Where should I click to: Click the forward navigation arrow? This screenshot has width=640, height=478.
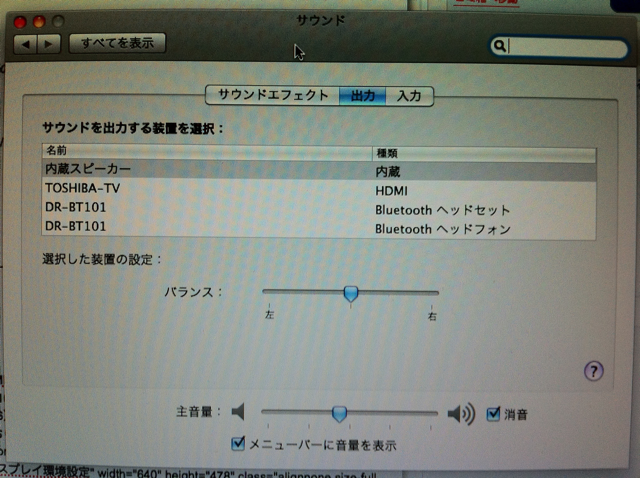(x=49, y=44)
